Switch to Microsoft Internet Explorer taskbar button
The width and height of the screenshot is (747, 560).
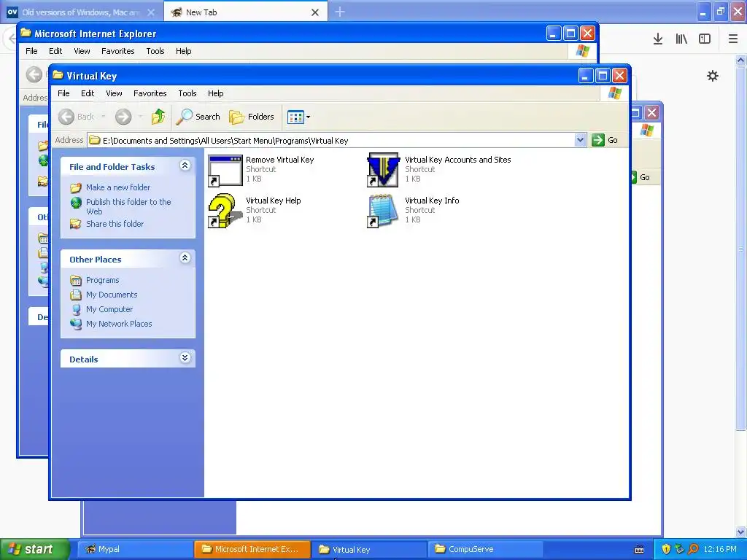tap(252, 549)
